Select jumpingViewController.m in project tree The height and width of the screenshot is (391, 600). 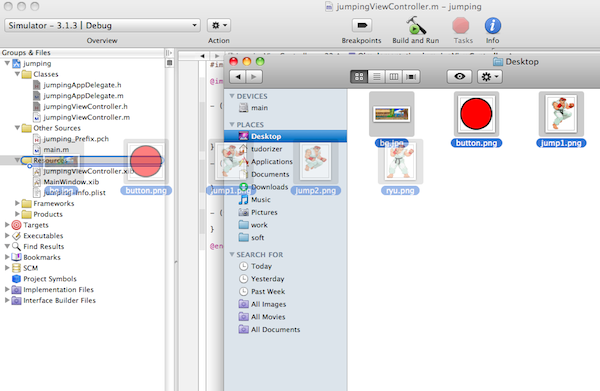[x=86, y=117]
